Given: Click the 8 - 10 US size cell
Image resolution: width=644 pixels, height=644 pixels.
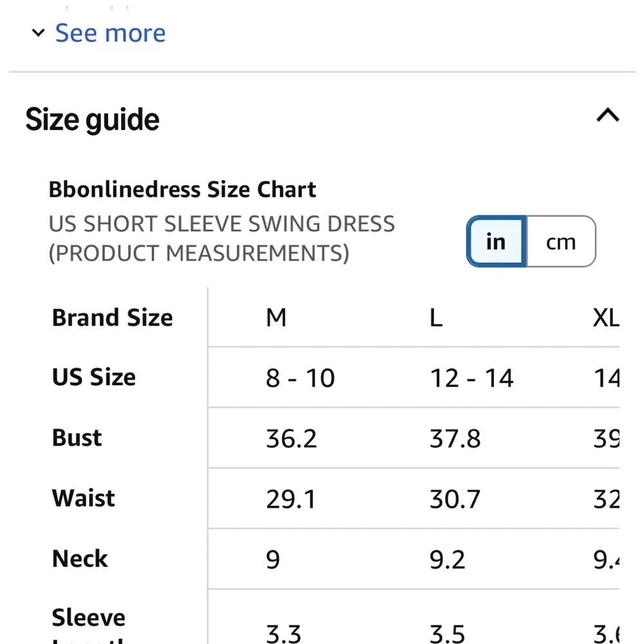Looking at the screenshot, I should [x=300, y=379].
